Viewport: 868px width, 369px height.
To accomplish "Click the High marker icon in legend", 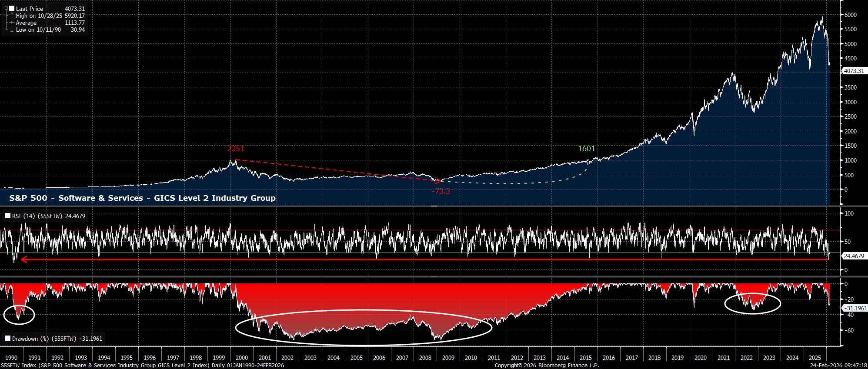I will 12,16.
